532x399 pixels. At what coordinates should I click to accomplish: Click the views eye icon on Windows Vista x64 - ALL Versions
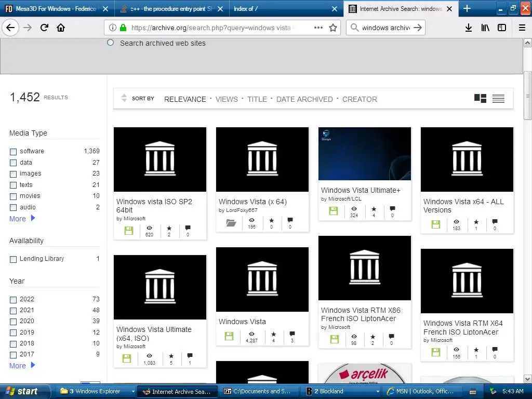(456, 221)
